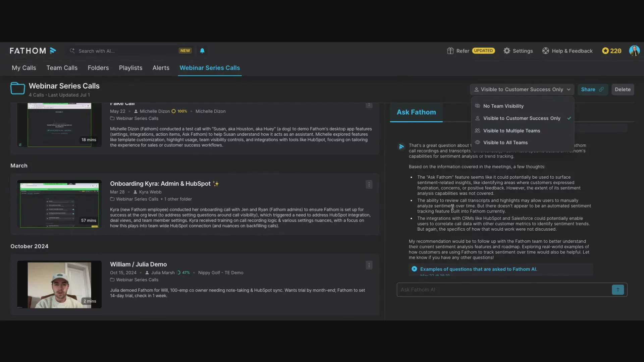Open Help & Feedback lifebuoy icon
The width and height of the screenshot is (644, 362).
546,51
